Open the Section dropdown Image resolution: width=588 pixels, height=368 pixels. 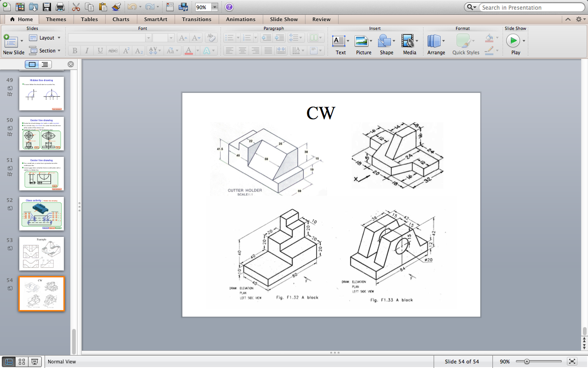45,51
